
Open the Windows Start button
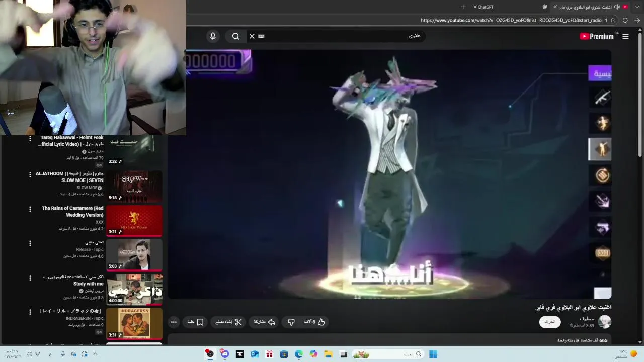click(433, 354)
